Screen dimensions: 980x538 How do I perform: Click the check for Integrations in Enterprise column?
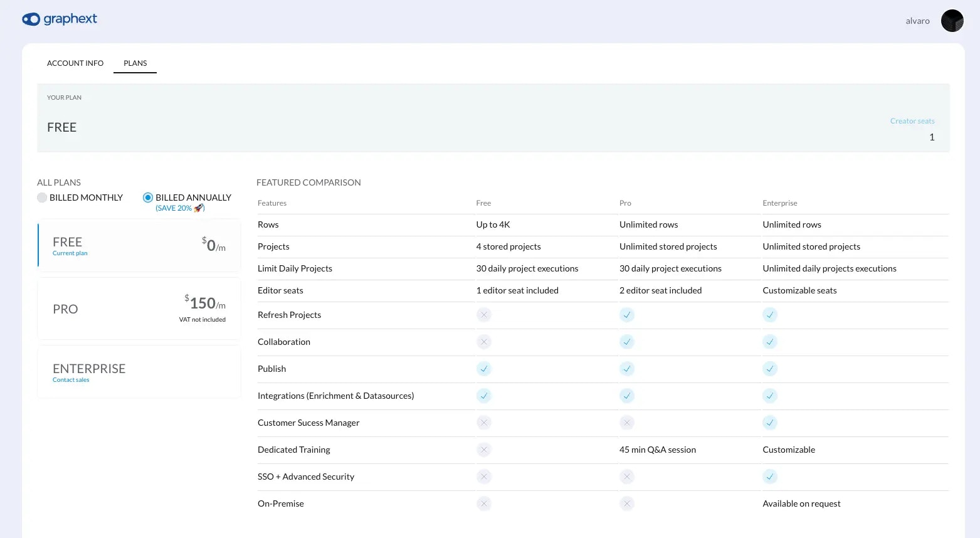pos(770,396)
